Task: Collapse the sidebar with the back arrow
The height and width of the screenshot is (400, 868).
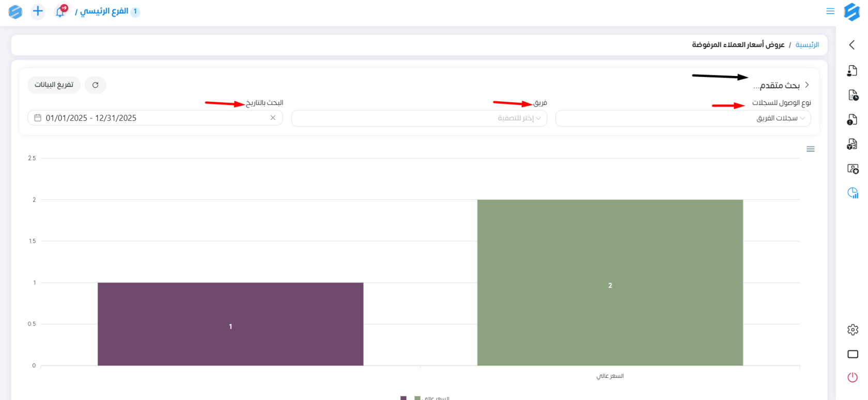Action: [x=852, y=45]
